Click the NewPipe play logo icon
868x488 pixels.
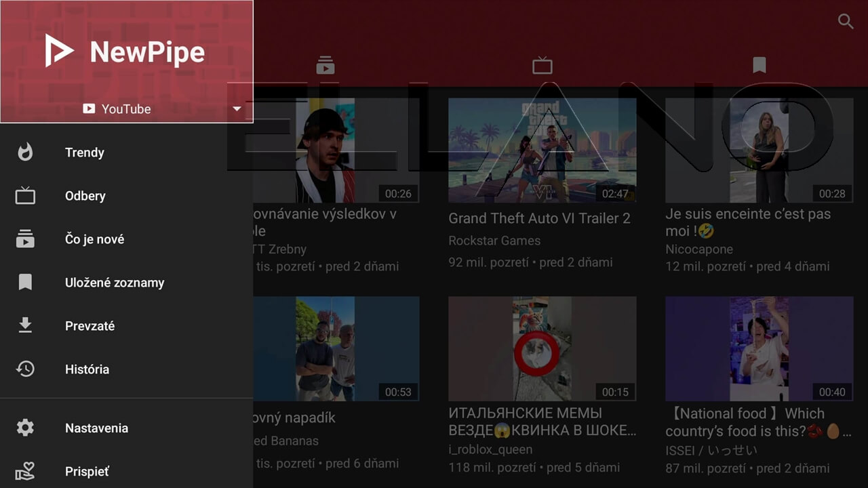pyautogui.click(x=59, y=51)
